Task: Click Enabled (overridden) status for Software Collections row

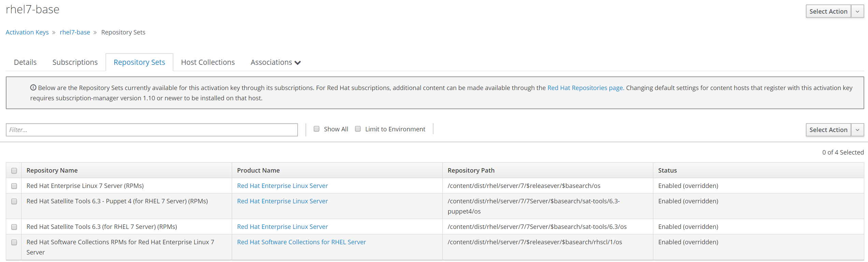Action: point(688,242)
